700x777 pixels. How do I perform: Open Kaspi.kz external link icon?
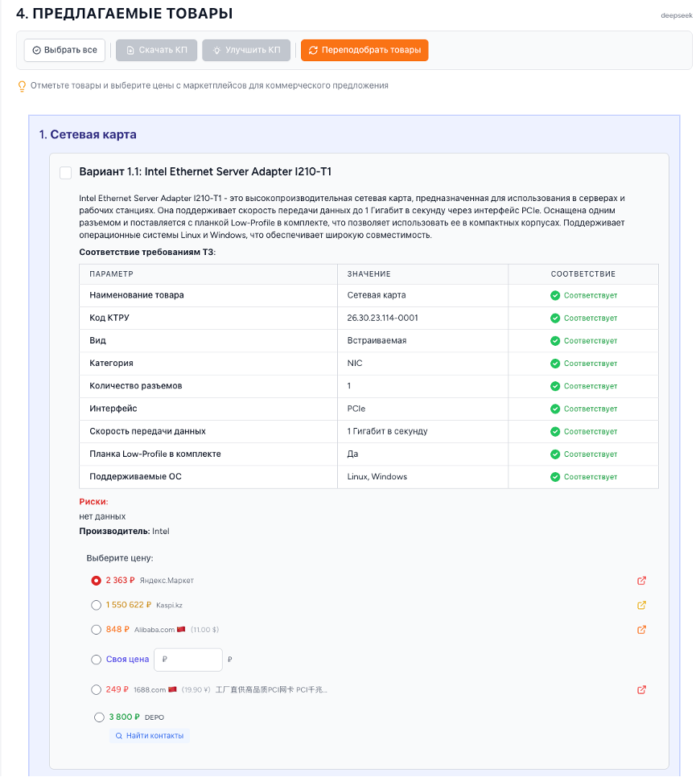tap(641, 606)
